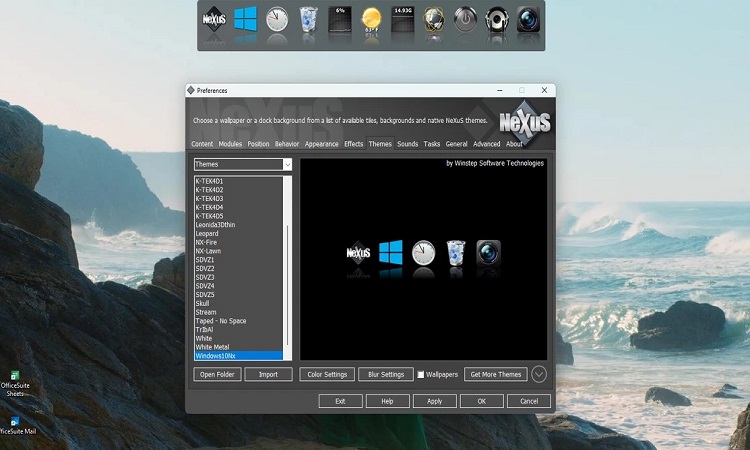Screen dimensions: 750x450
Task: Select the K-TEK4D1 theme
Action: (239, 181)
